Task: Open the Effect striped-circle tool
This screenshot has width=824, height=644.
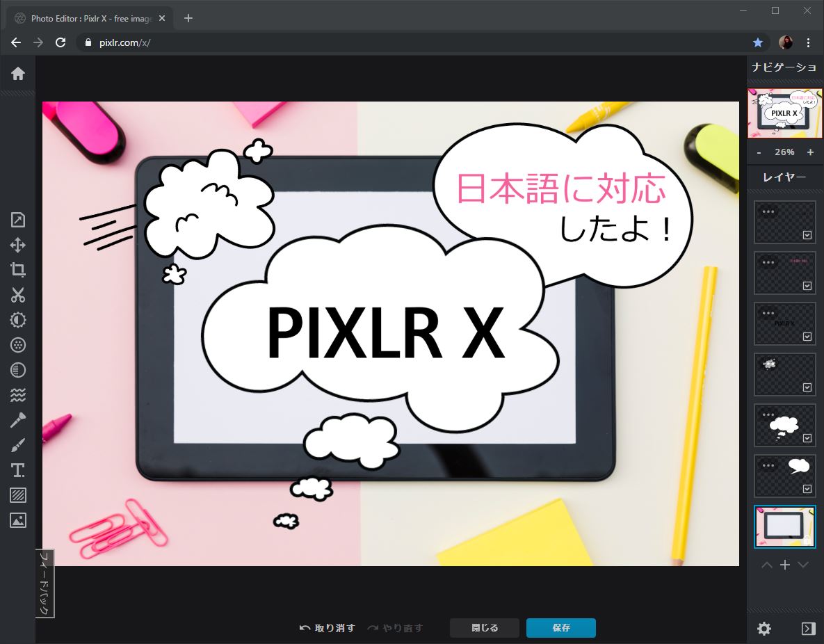Action: click(18, 370)
